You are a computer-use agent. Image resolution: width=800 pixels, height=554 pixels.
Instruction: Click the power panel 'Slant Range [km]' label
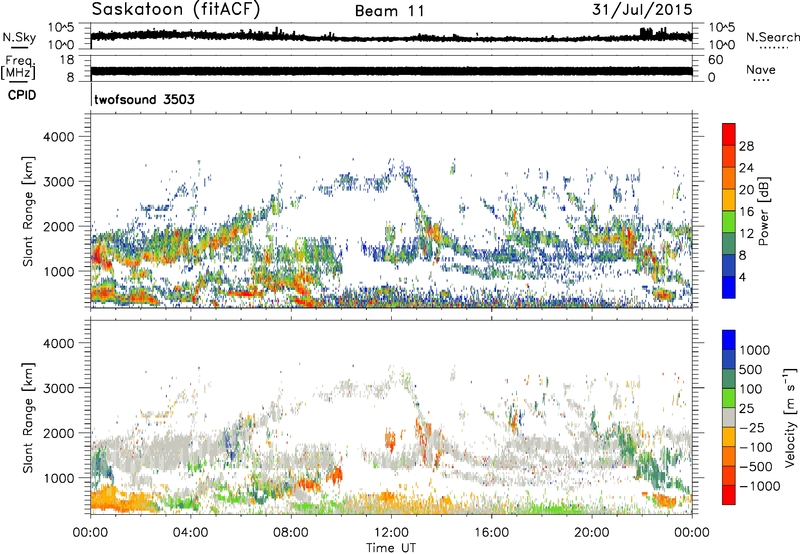pos(29,211)
